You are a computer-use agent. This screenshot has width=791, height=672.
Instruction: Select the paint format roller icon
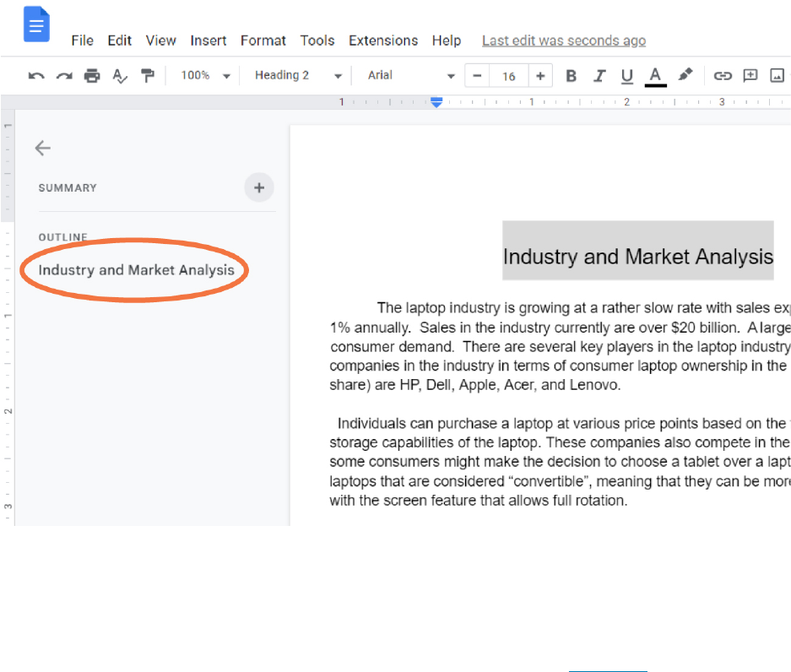[147, 76]
